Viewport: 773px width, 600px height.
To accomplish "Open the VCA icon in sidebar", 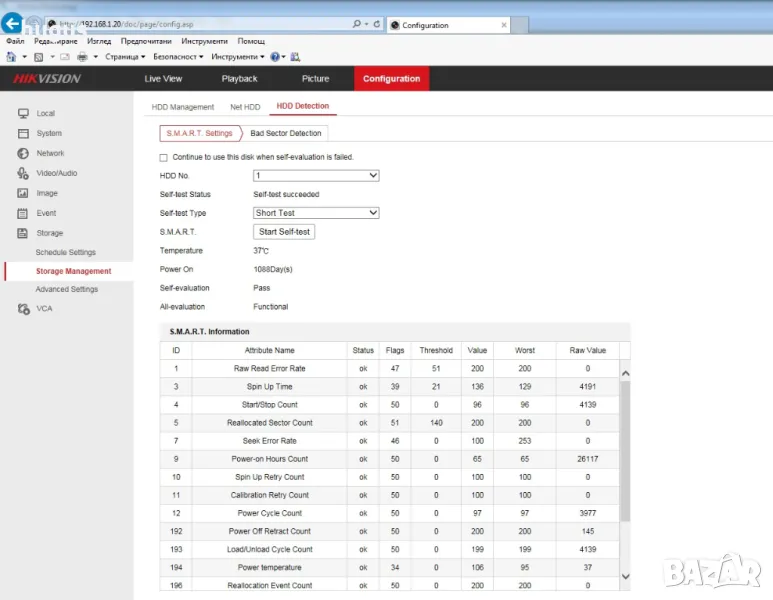I will click(x=23, y=309).
